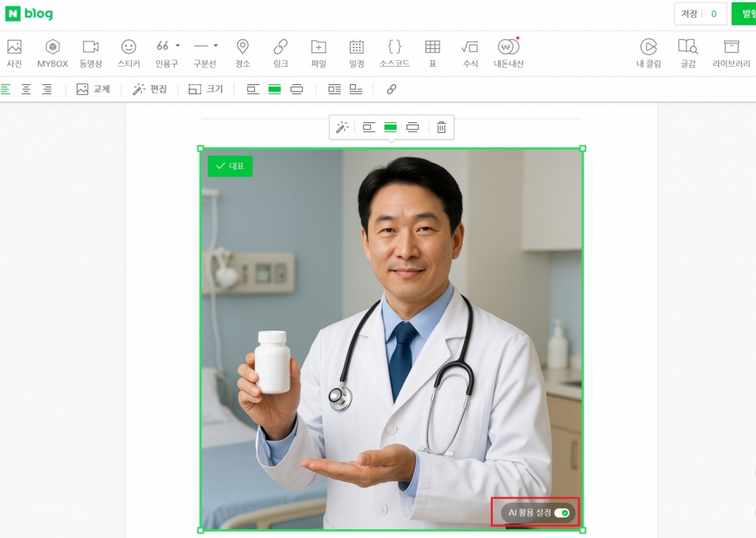Save the draft with 저장 button

click(x=687, y=14)
